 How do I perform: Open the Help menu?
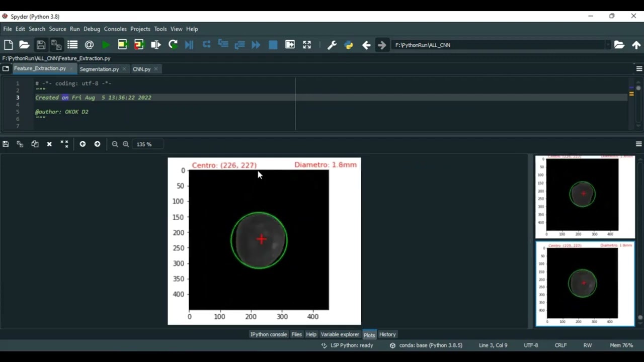pyautogui.click(x=192, y=29)
